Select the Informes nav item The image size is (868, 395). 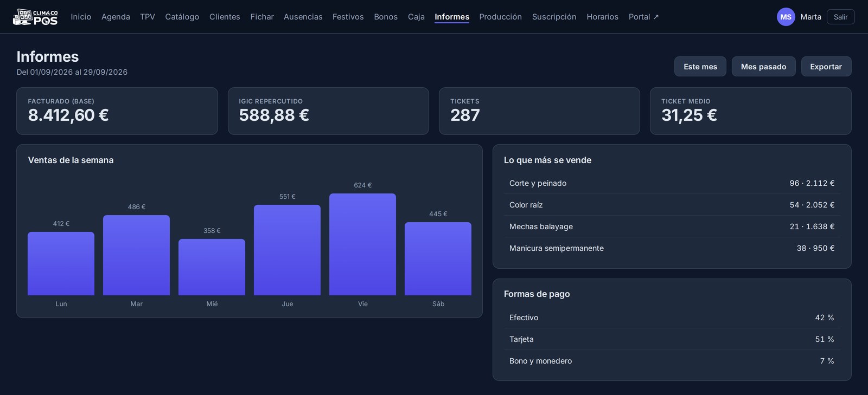click(x=452, y=17)
